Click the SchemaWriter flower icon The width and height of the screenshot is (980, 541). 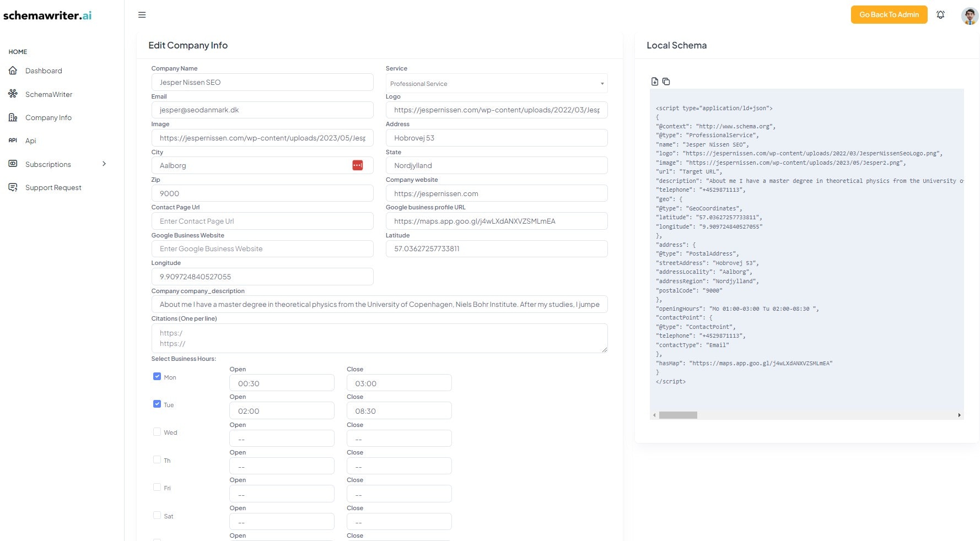pyautogui.click(x=13, y=94)
